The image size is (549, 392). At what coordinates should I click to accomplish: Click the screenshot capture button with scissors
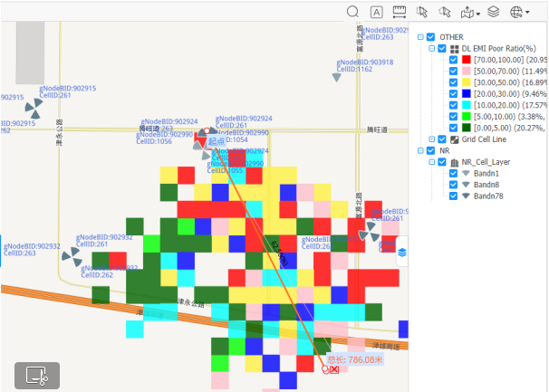[x=37, y=376]
